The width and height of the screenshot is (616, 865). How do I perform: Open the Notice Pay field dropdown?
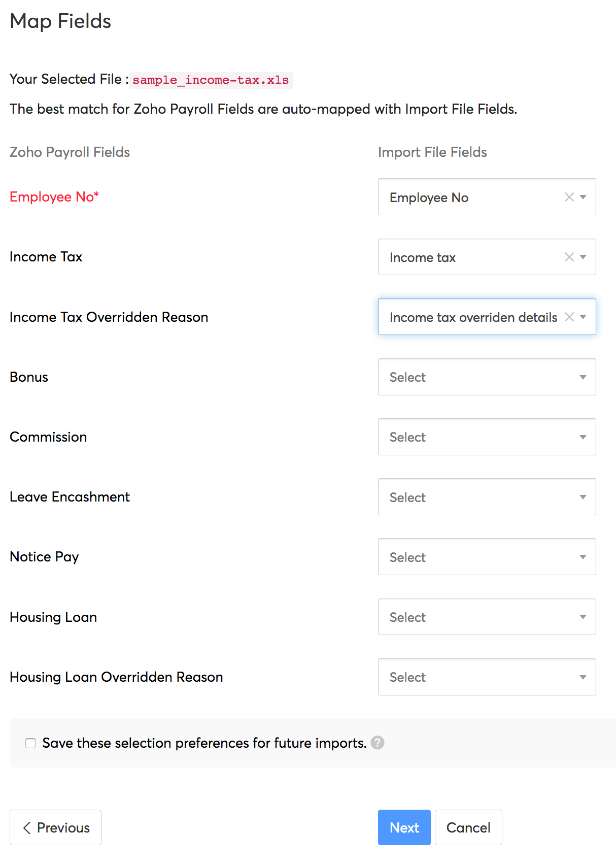[x=487, y=557]
